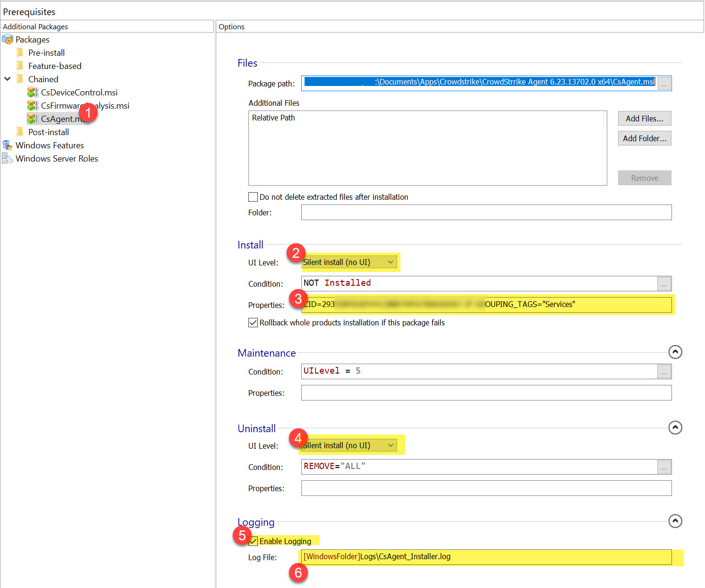
Task: Click the Log File path field
Action: pos(486,557)
